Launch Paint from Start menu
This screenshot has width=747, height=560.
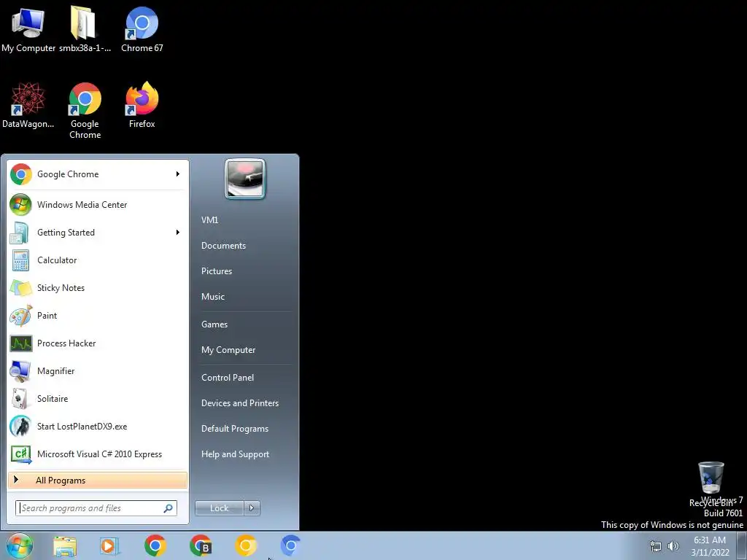pyautogui.click(x=98, y=315)
